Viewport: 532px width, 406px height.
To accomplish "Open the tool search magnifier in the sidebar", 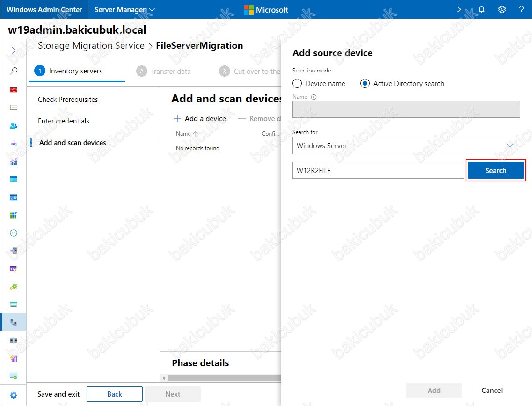I will (x=14, y=71).
